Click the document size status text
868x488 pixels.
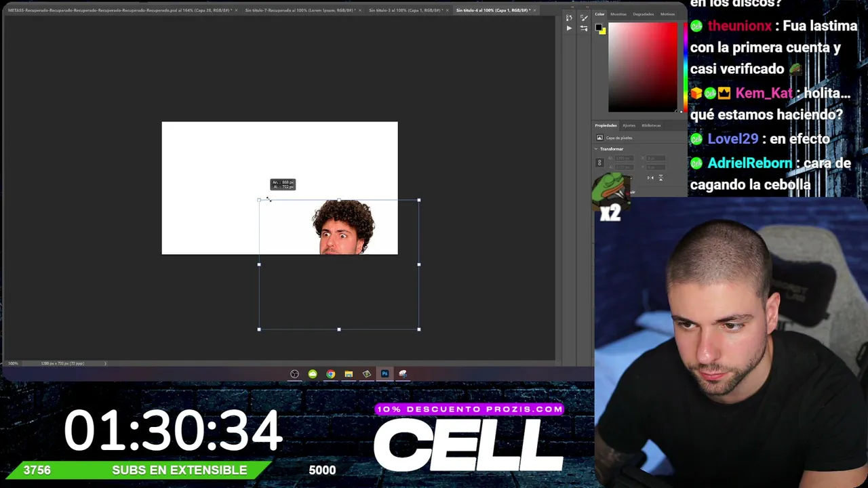pos(62,363)
